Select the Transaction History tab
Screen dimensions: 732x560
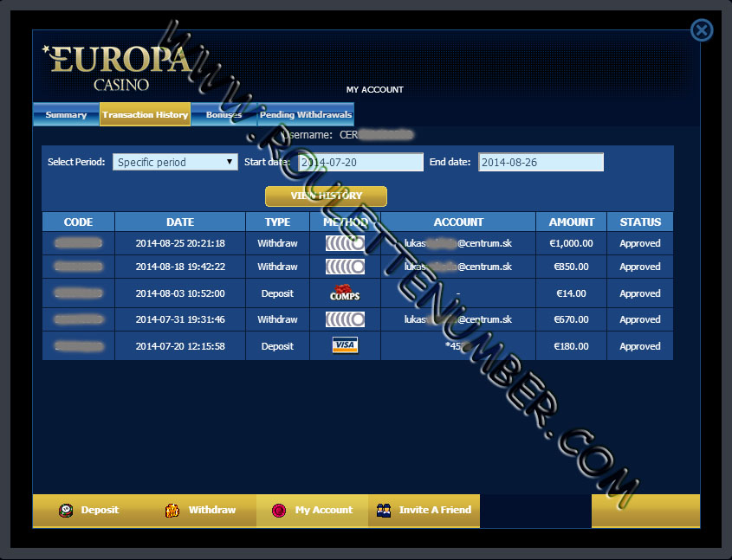click(x=146, y=115)
